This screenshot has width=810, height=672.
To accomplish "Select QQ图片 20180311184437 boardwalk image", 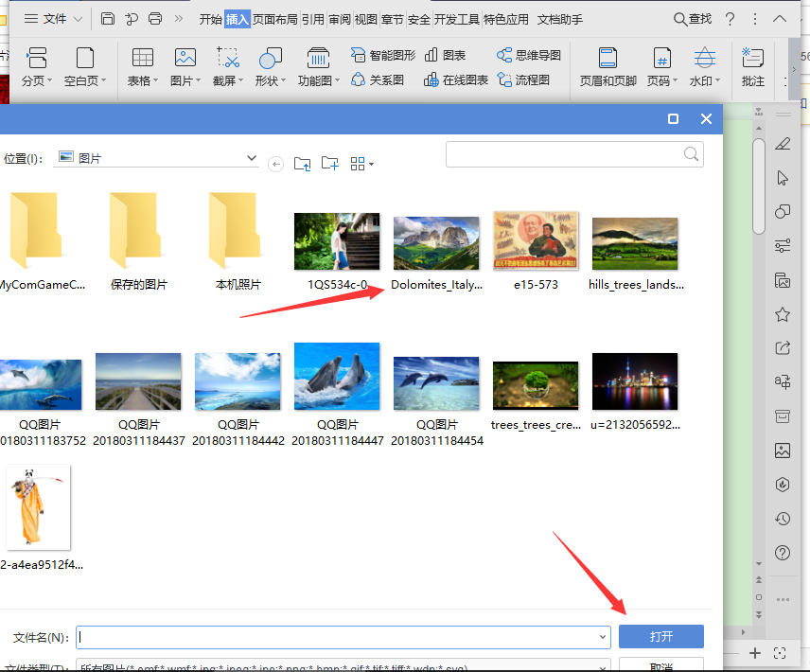I will tap(138, 399).
